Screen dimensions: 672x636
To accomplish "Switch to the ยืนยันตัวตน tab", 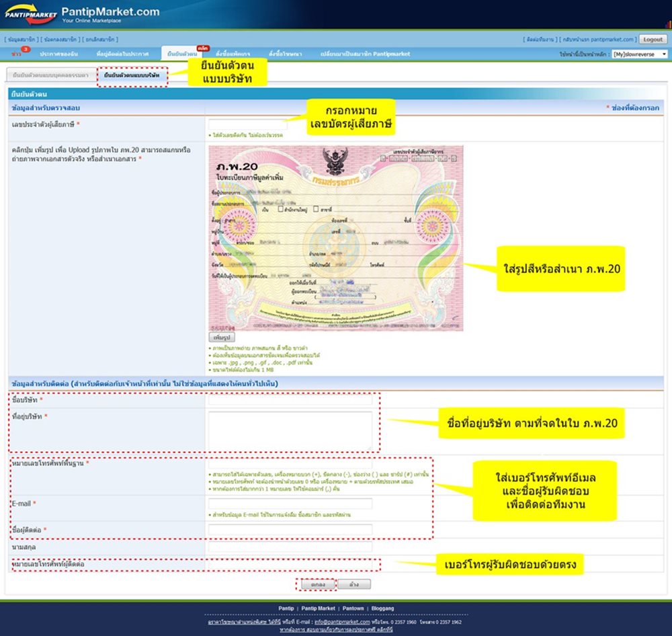I will coord(181,54).
